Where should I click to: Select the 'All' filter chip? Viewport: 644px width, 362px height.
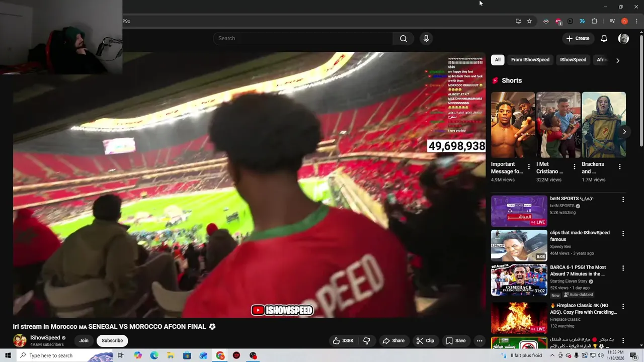pos(498,60)
